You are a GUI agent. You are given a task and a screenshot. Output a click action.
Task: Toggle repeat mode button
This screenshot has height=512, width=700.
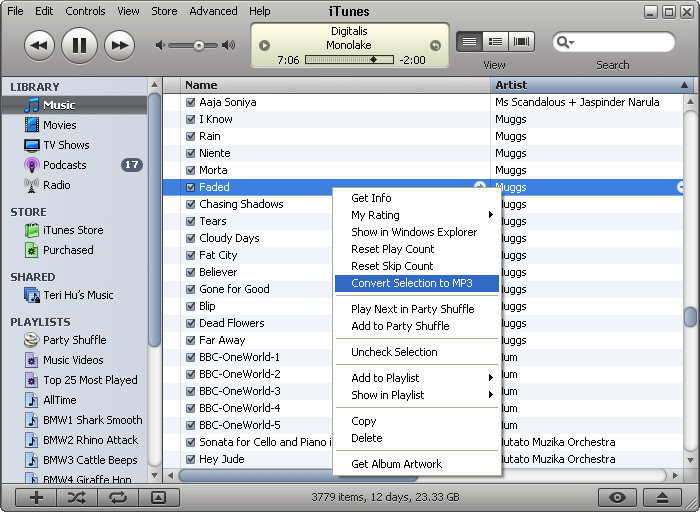click(x=118, y=497)
